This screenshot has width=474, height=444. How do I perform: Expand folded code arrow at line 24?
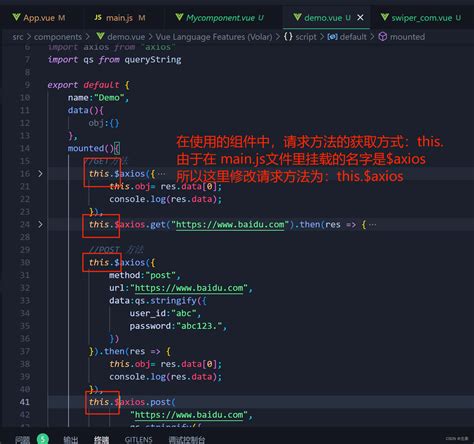tap(40, 224)
